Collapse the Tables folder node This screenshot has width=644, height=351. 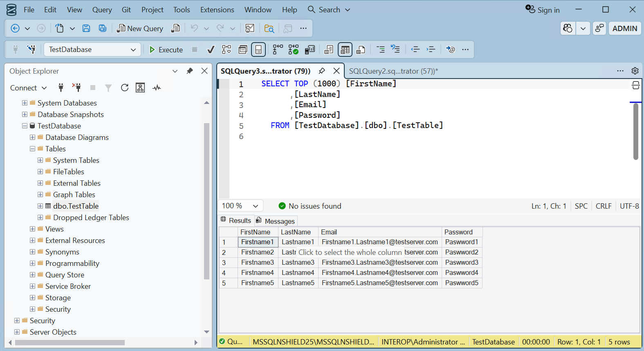[33, 149]
